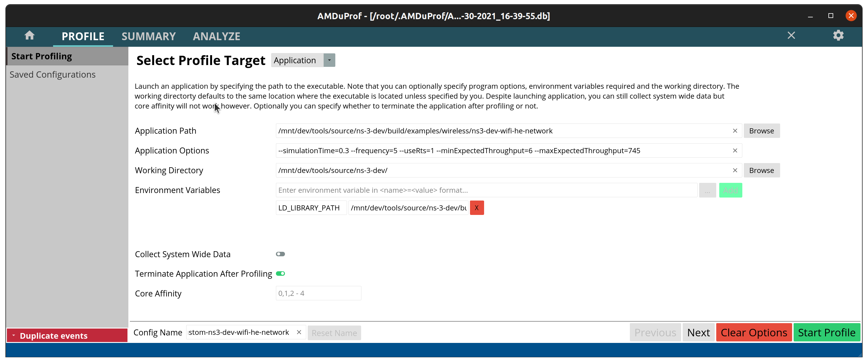Click the Home navigation icon
Image resolution: width=868 pixels, height=363 pixels.
click(29, 35)
